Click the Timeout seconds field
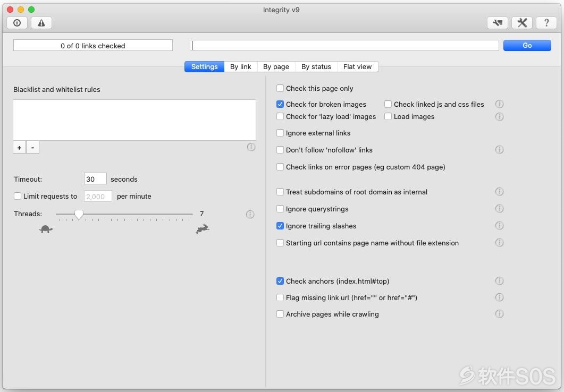The width and height of the screenshot is (564, 392). tap(95, 179)
